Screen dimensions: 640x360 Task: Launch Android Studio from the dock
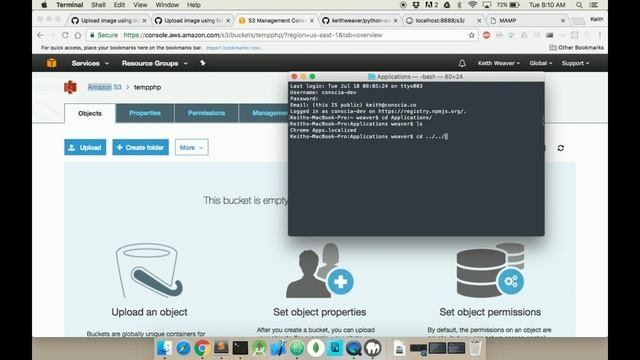[x=259, y=348]
